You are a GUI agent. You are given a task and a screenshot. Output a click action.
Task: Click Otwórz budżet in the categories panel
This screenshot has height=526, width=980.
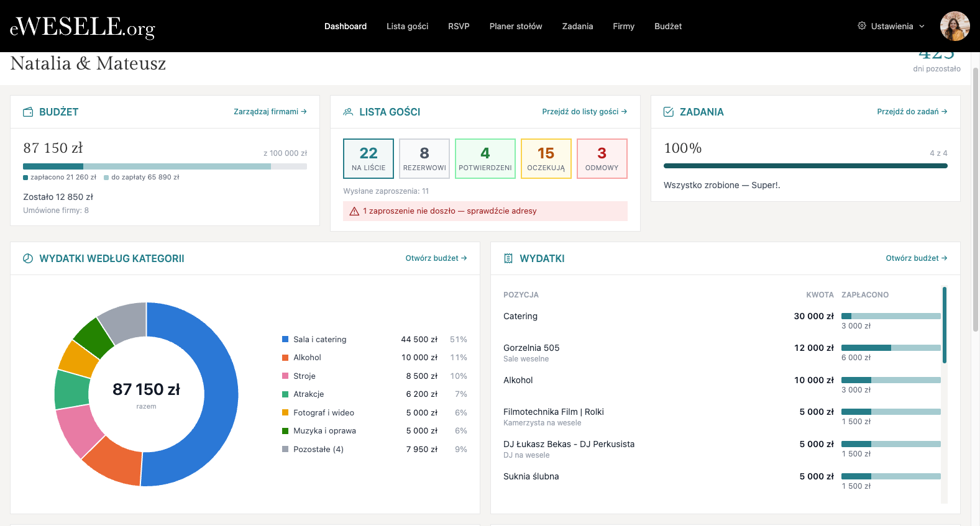tap(436, 258)
